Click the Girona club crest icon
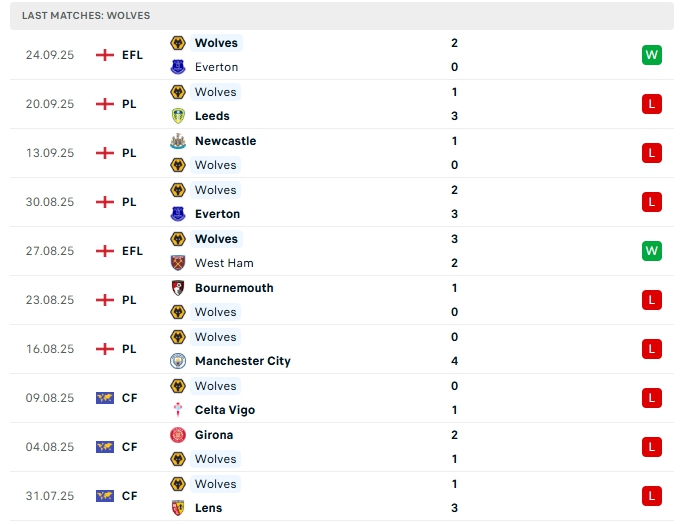The height and width of the screenshot is (524, 686). point(178,435)
